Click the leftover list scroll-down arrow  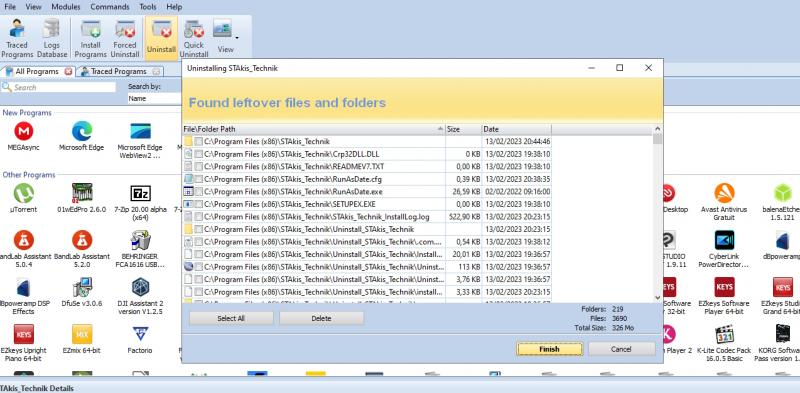point(657,298)
